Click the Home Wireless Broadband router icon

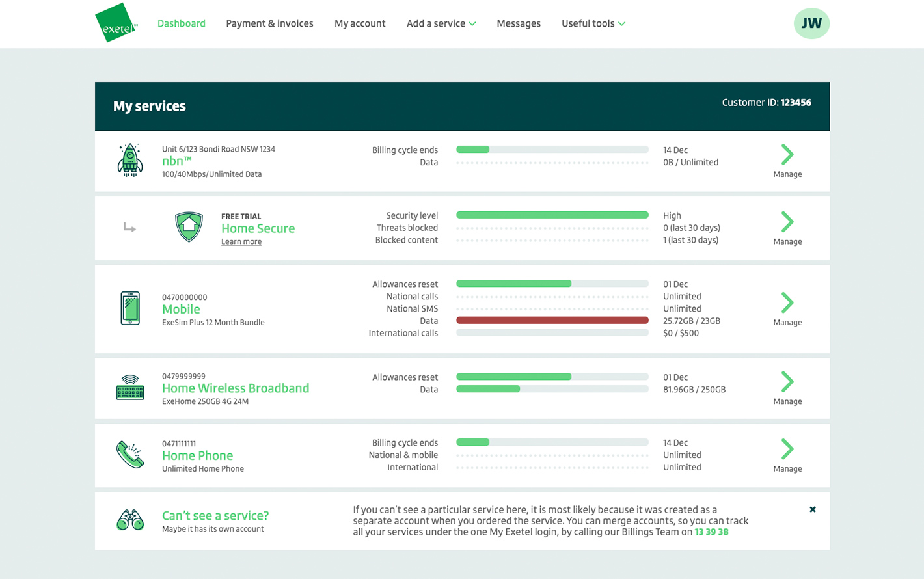[x=130, y=388]
